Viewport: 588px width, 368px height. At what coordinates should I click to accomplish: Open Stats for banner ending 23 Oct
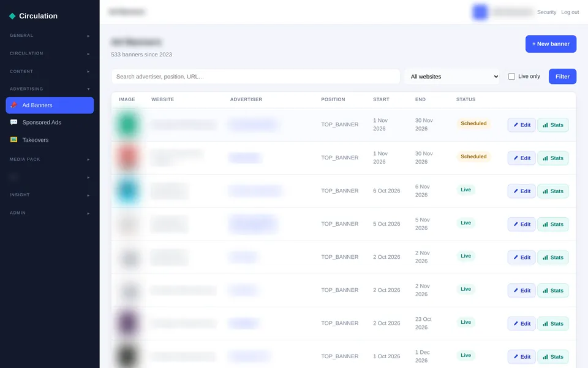(x=553, y=324)
